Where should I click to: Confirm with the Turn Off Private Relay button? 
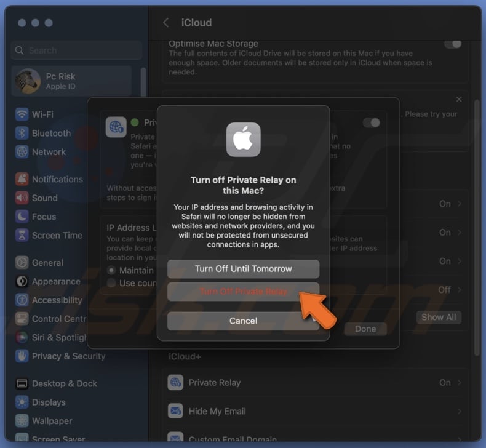(x=243, y=292)
